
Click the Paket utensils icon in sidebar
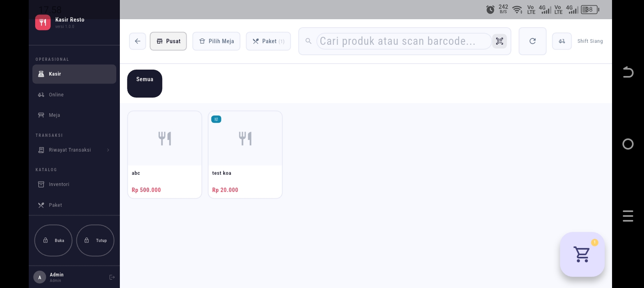point(41,205)
